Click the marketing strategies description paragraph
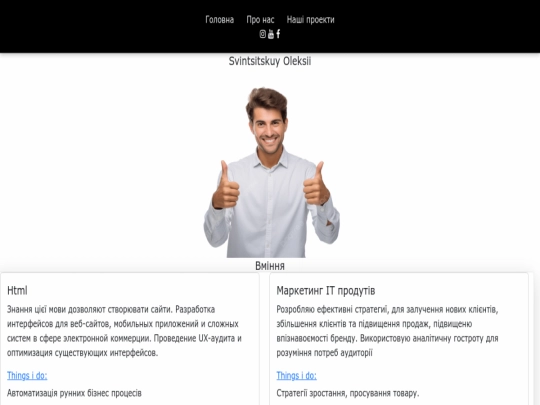 point(387,331)
